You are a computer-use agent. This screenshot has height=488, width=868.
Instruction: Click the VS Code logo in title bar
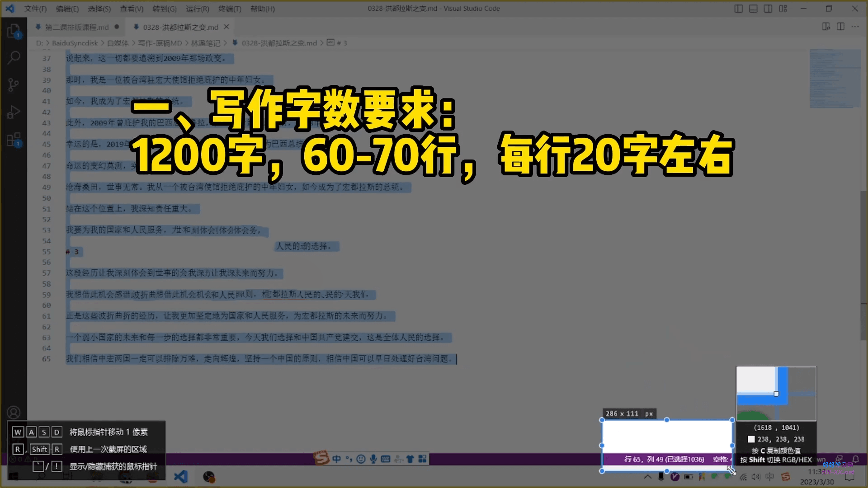pyautogui.click(x=10, y=9)
